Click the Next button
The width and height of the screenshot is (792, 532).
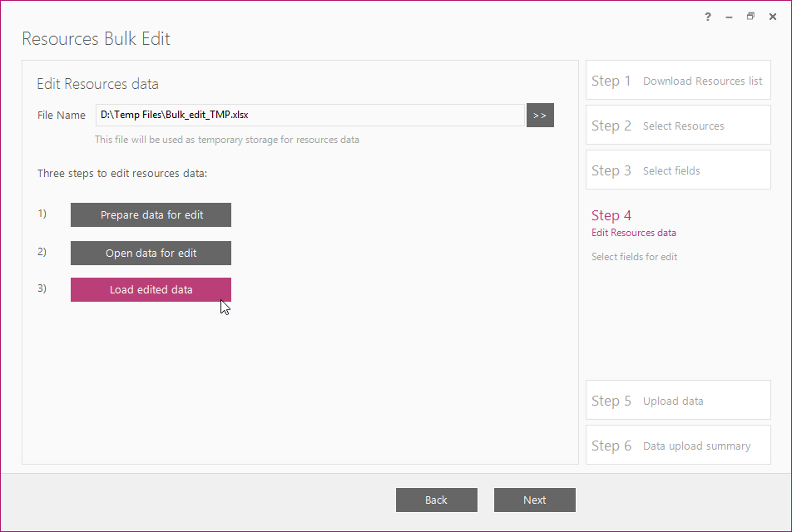[x=534, y=500]
